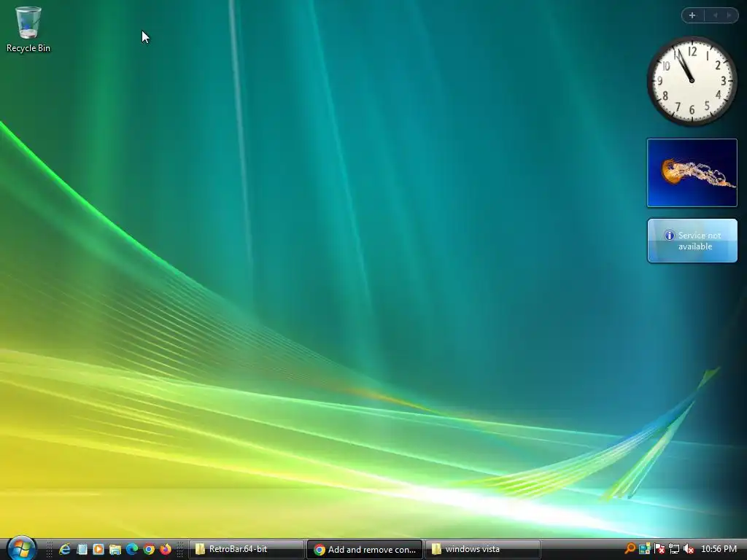The width and height of the screenshot is (747, 560).
Task: Click the jellyfish slideshow gadget picture
Action: 692,173
